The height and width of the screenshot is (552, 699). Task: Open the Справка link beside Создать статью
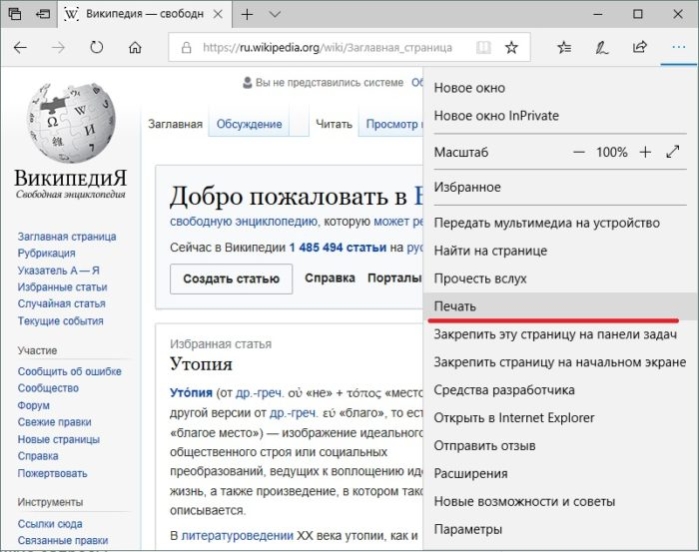330,278
